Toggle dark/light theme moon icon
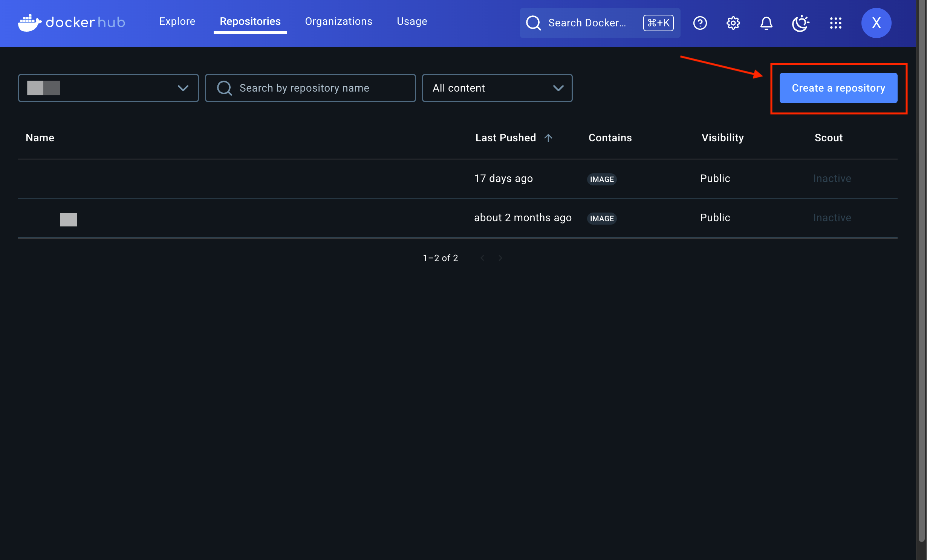Image resolution: width=927 pixels, height=560 pixels. tap(800, 23)
